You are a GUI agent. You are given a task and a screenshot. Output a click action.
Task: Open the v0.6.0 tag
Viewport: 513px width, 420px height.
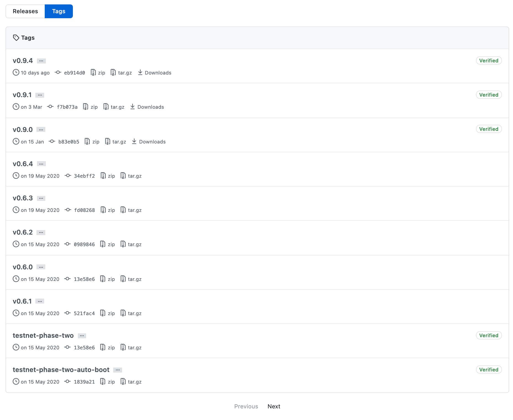coord(23,267)
